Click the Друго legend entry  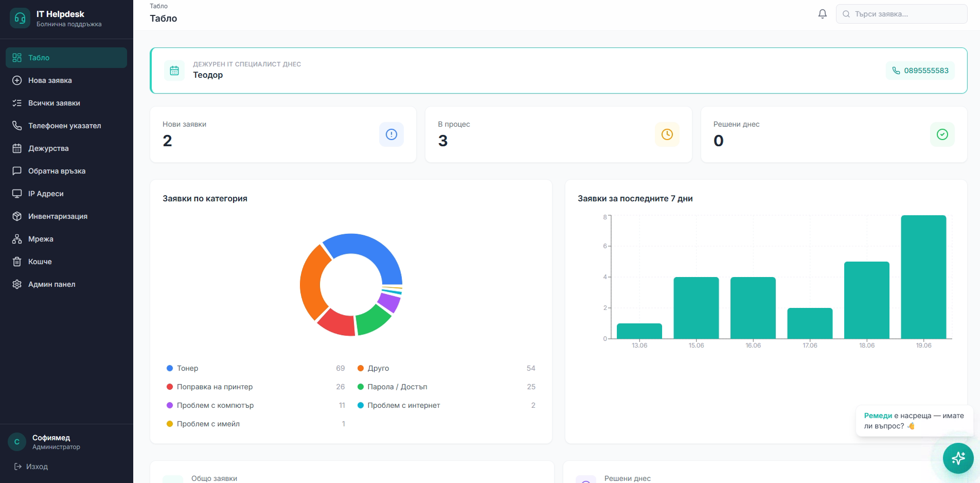[447, 368]
